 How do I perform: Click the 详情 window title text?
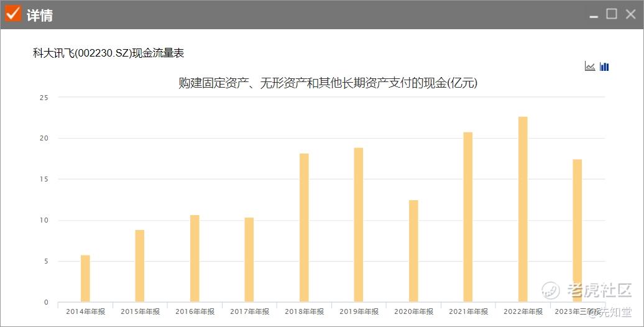tap(39, 15)
